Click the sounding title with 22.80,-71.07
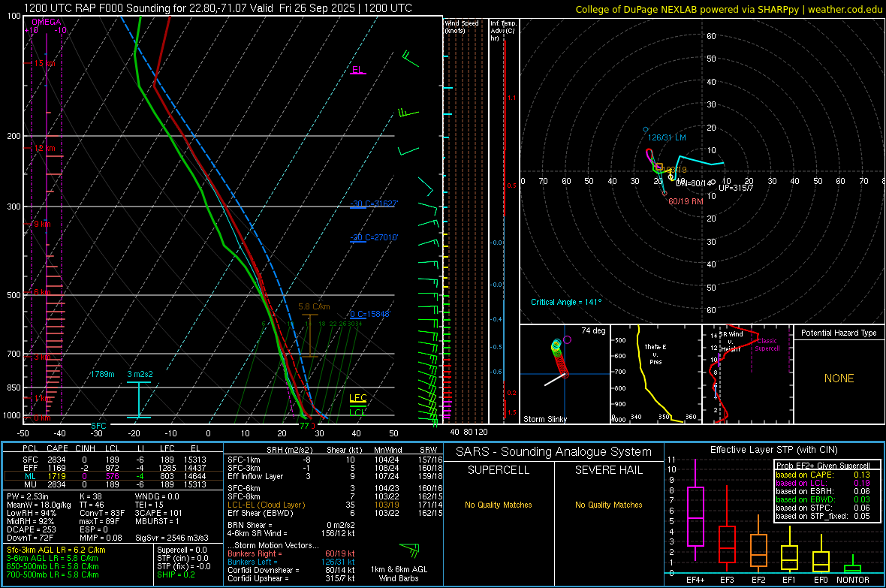Image resolution: width=886 pixels, height=588 pixels. click(218, 8)
